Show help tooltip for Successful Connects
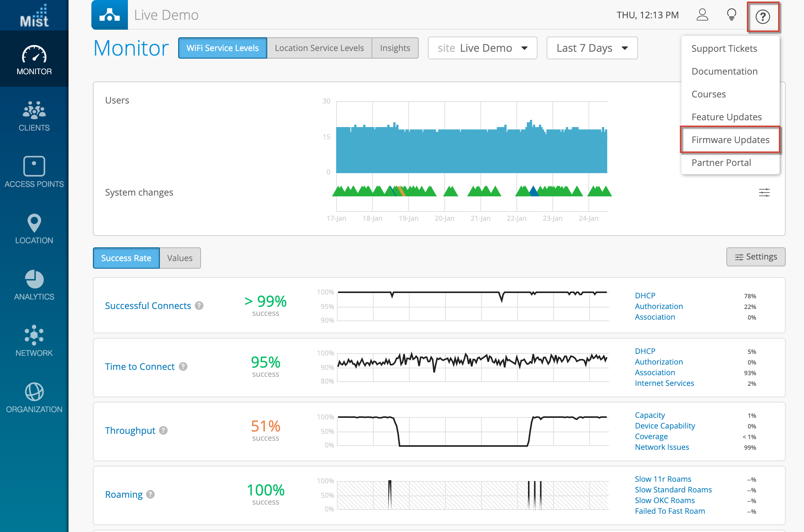Screen dimensions: 804x532 click(199, 306)
